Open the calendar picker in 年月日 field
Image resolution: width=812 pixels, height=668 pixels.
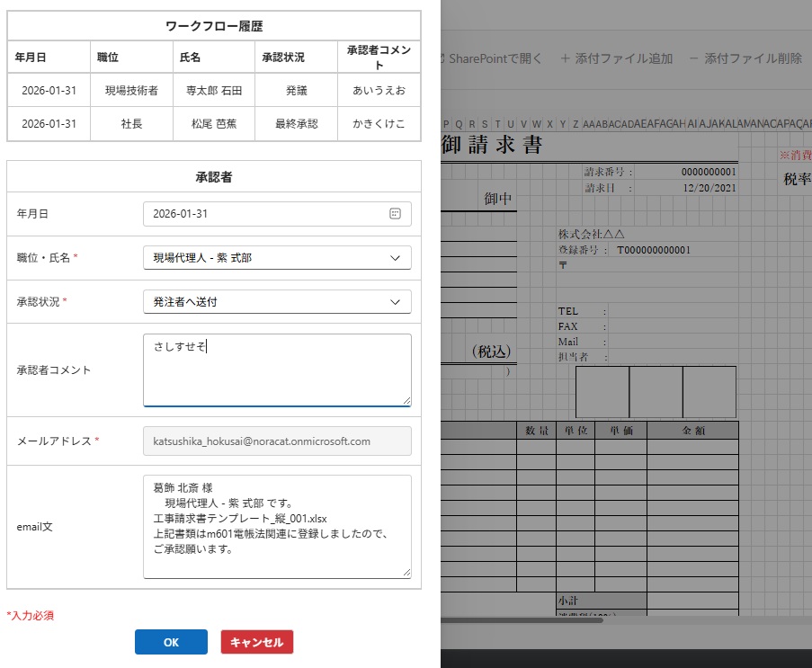point(394,214)
